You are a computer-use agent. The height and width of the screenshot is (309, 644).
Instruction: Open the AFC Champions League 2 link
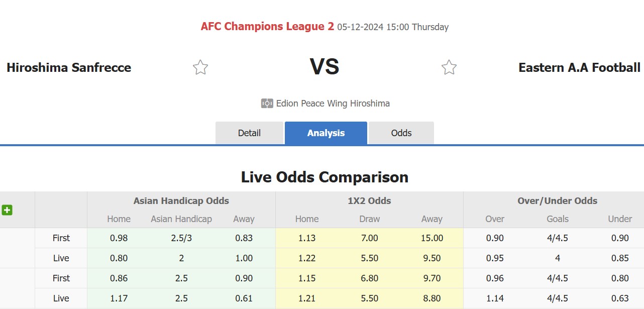click(x=267, y=27)
